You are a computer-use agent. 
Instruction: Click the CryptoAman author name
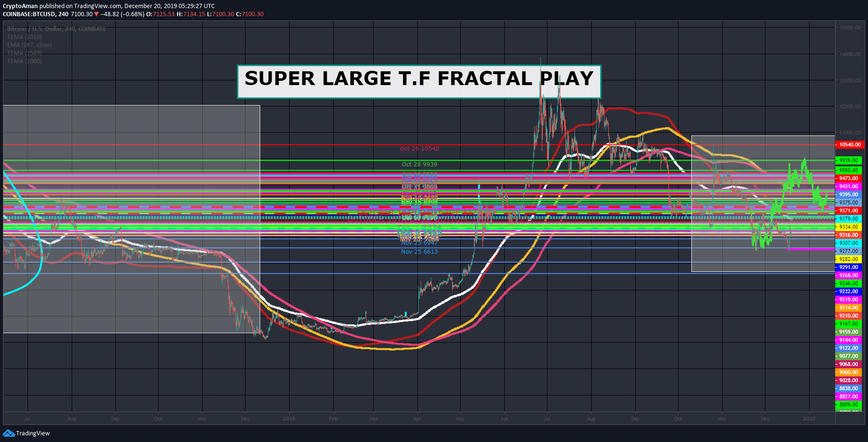point(20,6)
